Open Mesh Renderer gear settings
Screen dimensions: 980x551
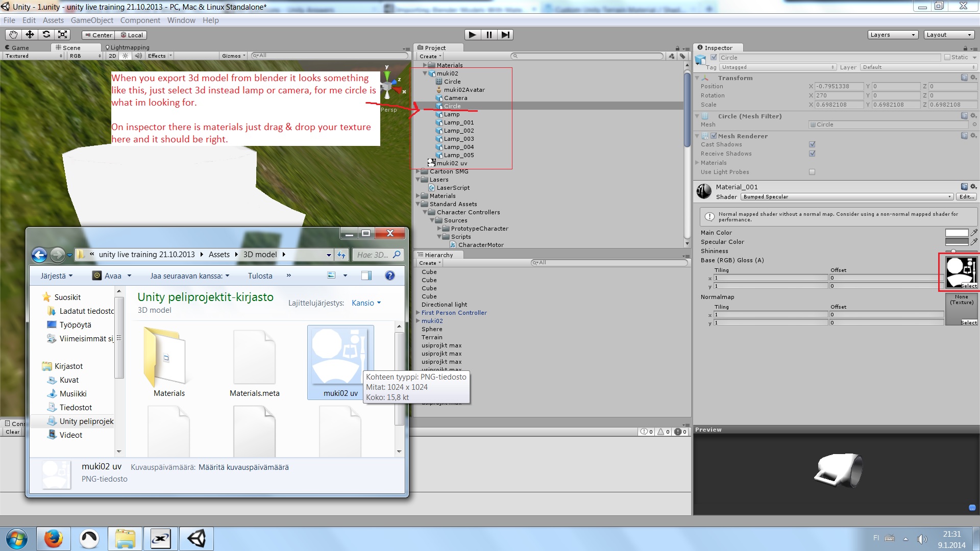pyautogui.click(x=973, y=136)
